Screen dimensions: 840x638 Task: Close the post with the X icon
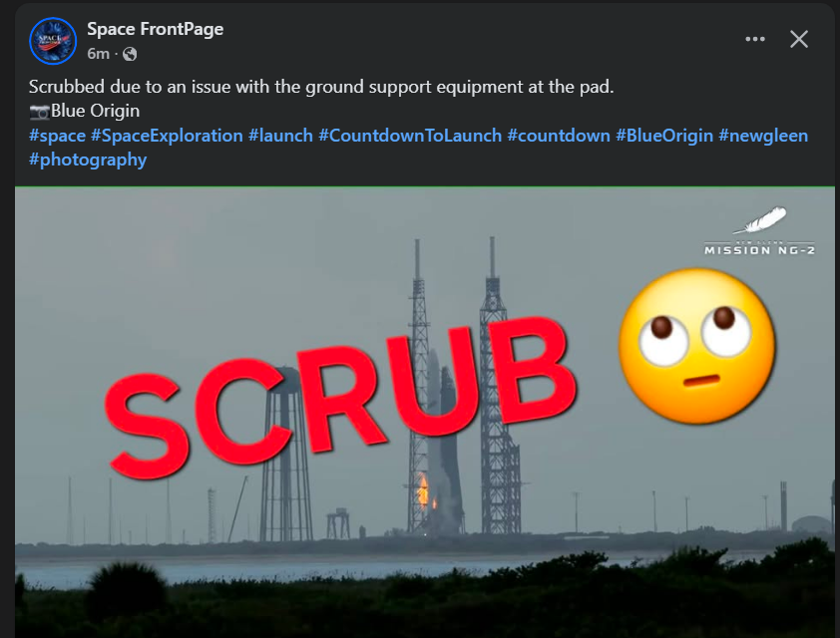pyautogui.click(x=799, y=39)
